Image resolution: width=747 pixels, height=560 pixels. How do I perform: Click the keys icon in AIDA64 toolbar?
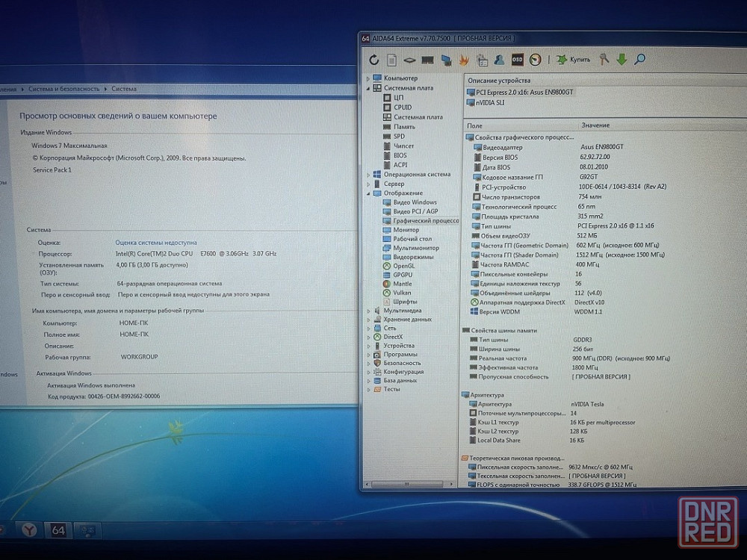604,60
